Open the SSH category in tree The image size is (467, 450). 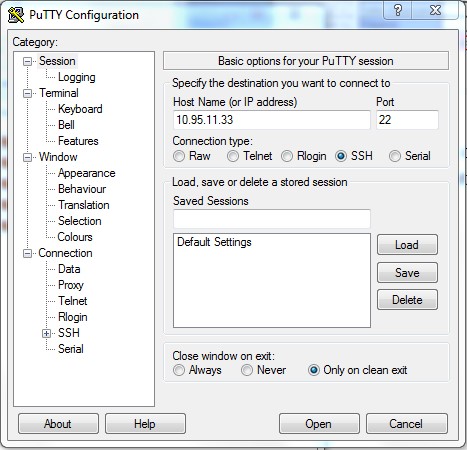coord(69,333)
